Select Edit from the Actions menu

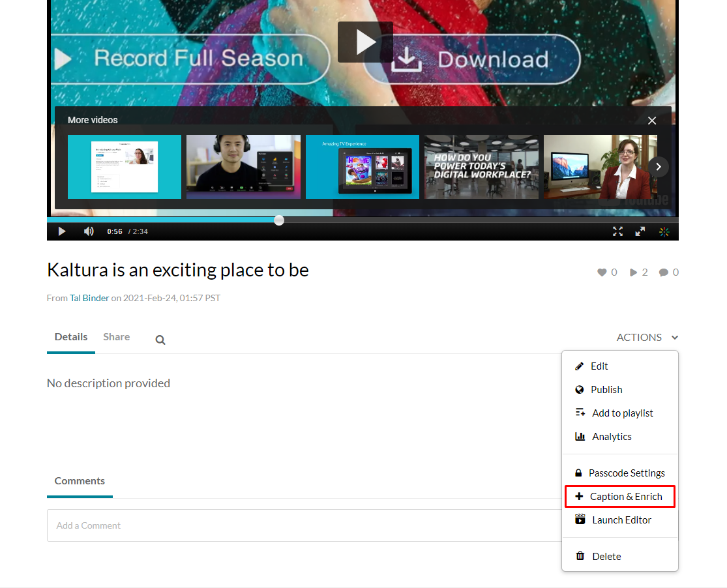620,366
